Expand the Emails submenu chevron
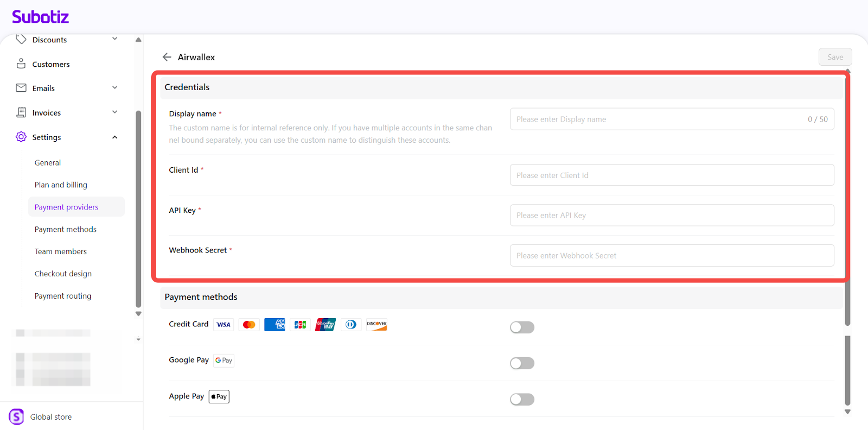This screenshot has height=430, width=868. pos(114,88)
